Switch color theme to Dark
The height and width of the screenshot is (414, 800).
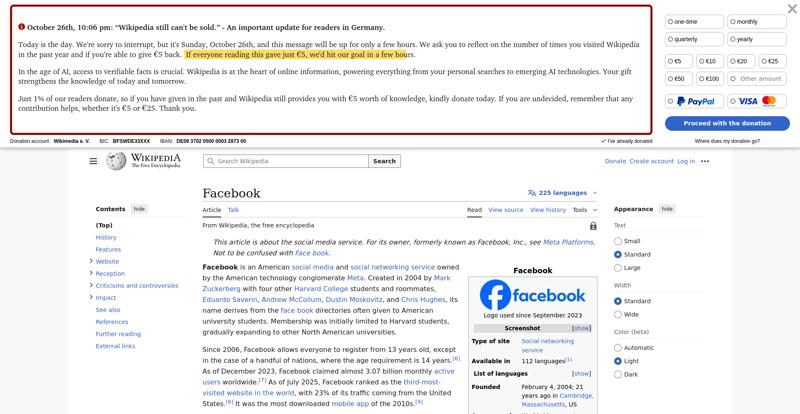point(618,374)
